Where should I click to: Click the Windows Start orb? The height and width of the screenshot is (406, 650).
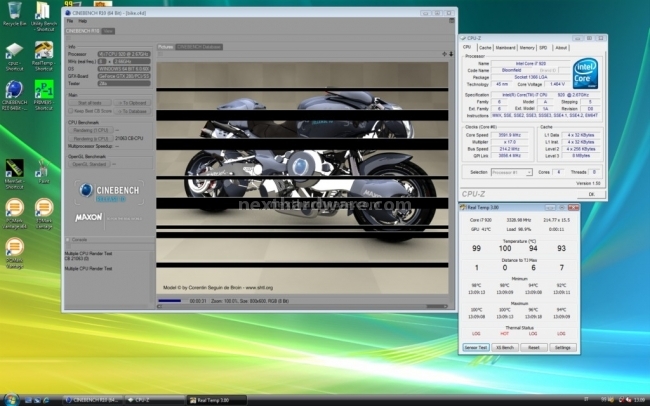point(11,399)
